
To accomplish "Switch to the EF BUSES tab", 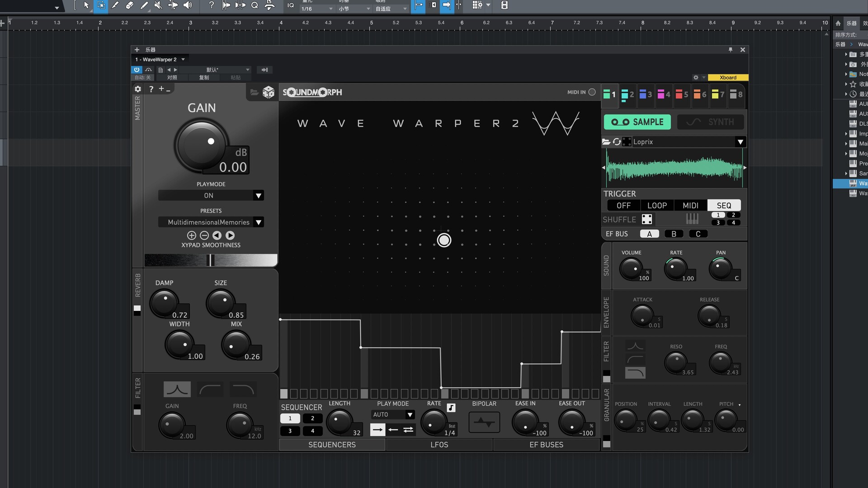I will click(546, 445).
